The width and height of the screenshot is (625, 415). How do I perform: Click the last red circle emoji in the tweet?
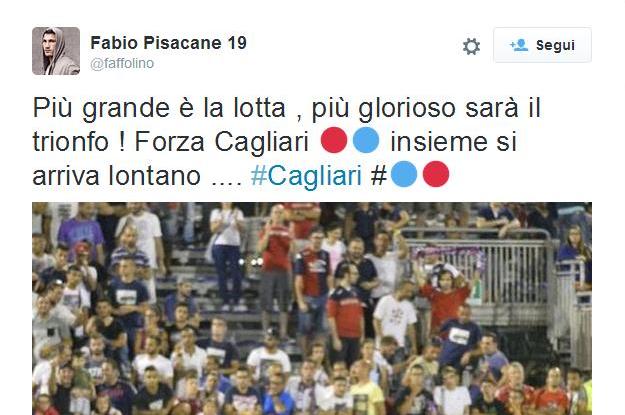coord(436,174)
